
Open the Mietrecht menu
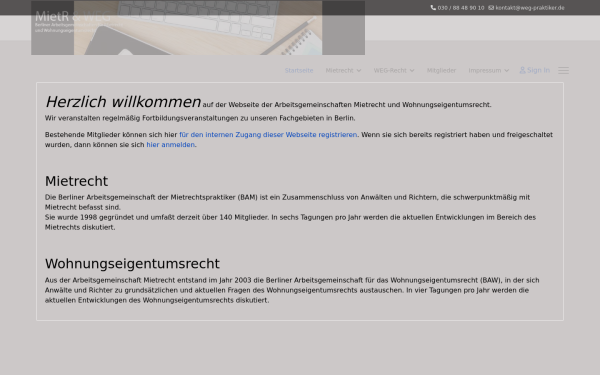pyautogui.click(x=339, y=70)
